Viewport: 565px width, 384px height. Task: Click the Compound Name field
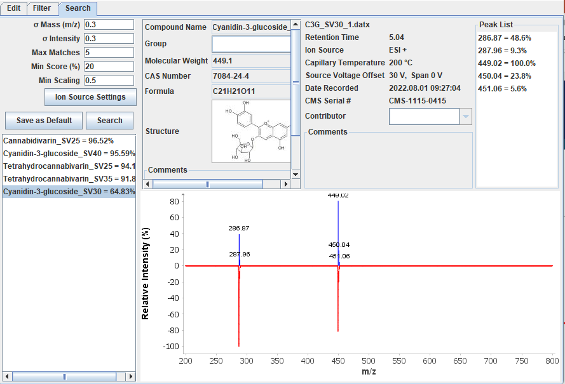(x=251, y=27)
